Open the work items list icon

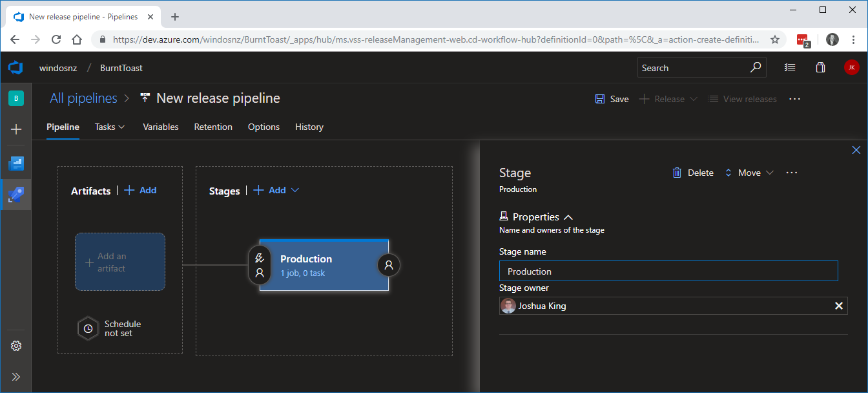[789, 67]
